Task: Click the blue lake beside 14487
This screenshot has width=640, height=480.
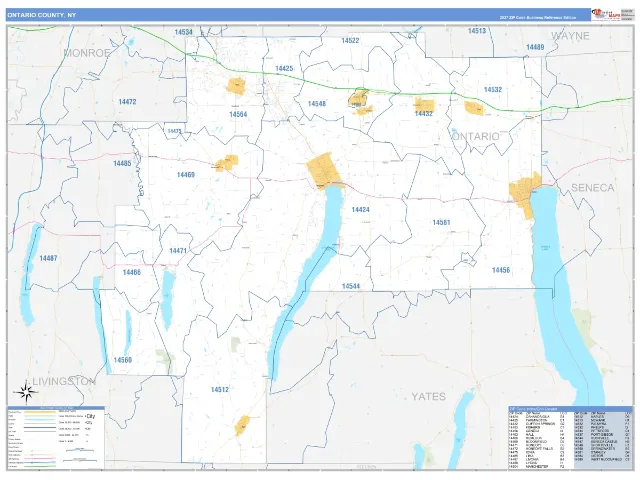Action: pyautogui.click(x=30, y=274)
